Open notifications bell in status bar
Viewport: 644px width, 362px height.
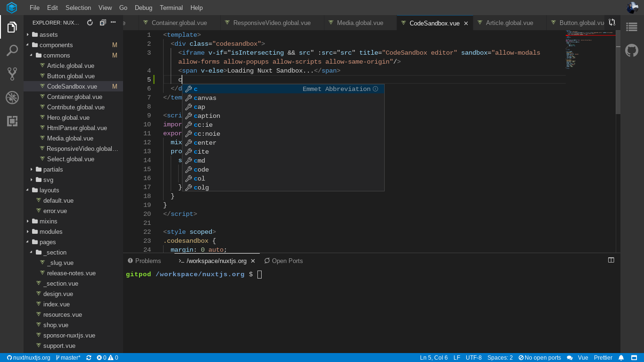[x=621, y=358]
